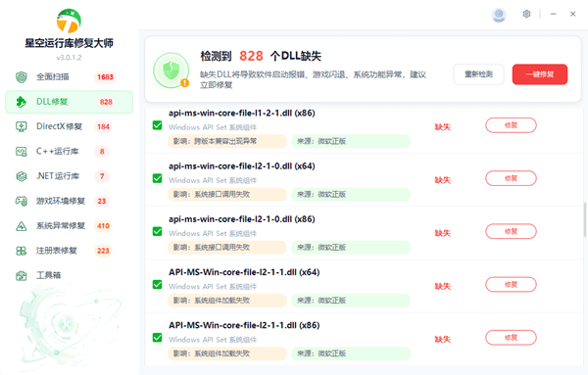Click the 828 missing DLL count

coord(251,56)
